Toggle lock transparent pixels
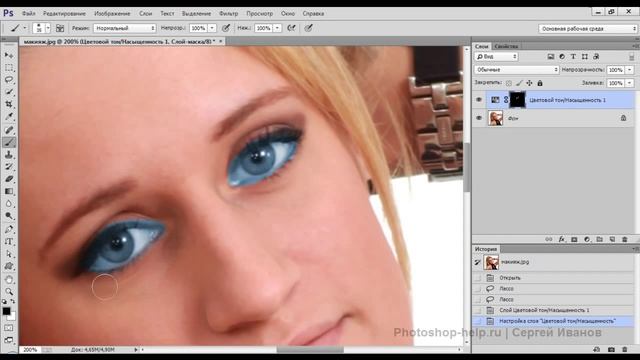640x360 pixels. point(509,83)
